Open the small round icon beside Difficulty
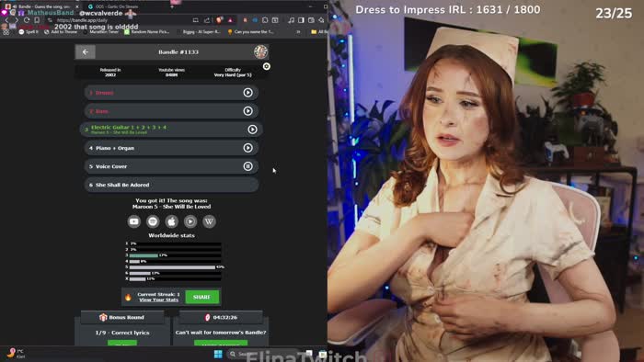The width and height of the screenshot is (644, 362). click(x=267, y=66)
